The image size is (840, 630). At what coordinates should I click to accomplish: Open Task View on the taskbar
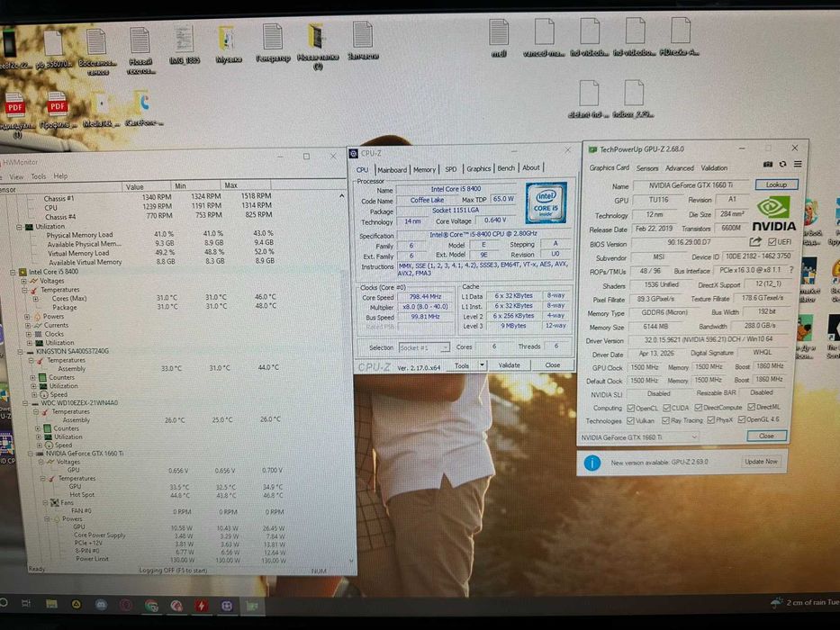(26, 603)
